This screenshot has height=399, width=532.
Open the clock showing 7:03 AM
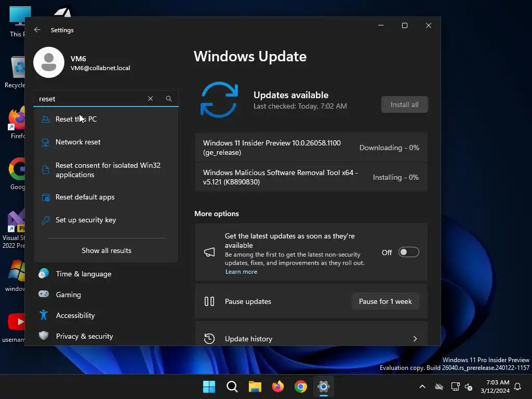click(495, 387)
